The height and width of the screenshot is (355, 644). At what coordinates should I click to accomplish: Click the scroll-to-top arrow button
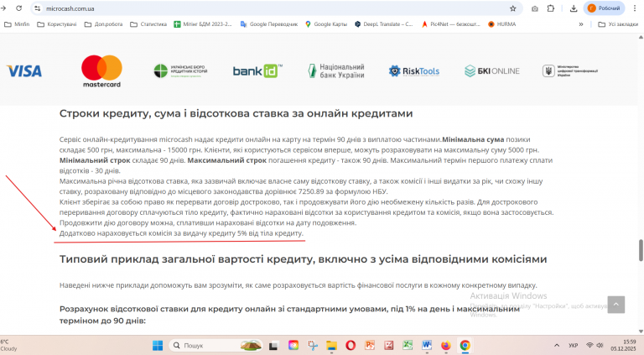click(615, 305)
